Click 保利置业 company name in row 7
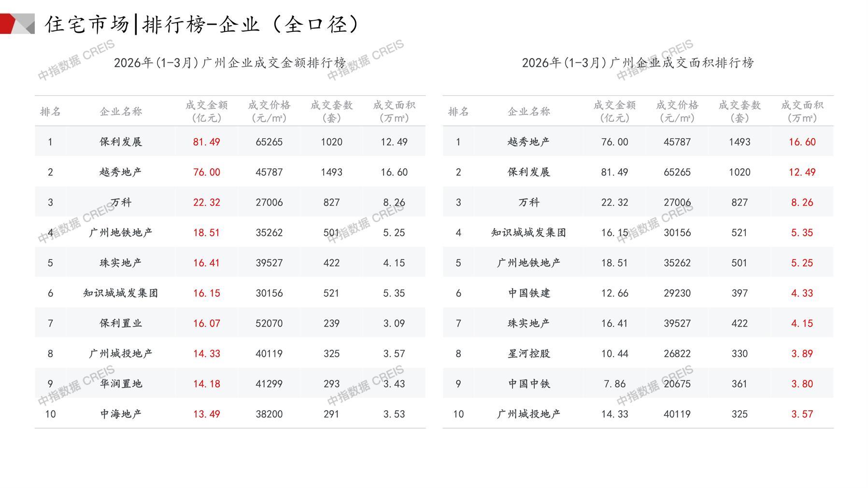The height and width of the screenshot is (488, 868). [121, 323]
